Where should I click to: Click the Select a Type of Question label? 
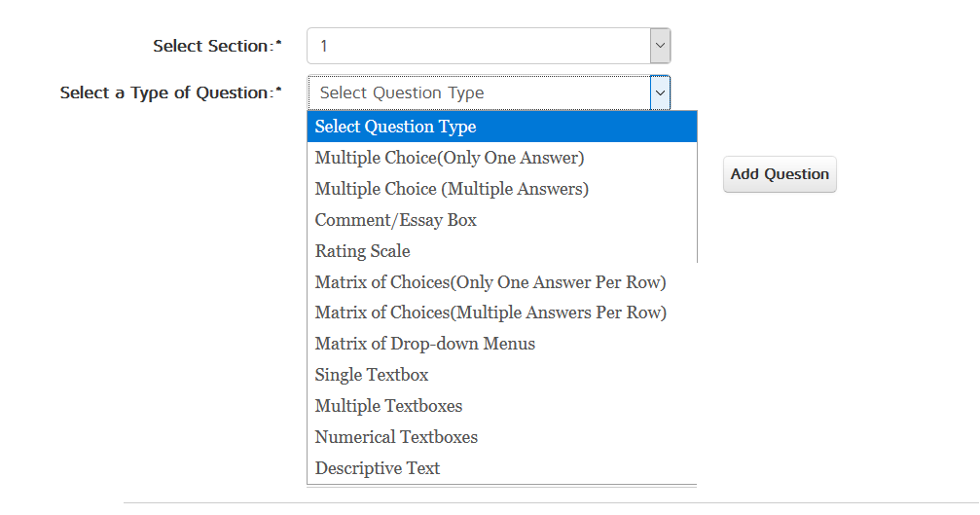(167, 93)
